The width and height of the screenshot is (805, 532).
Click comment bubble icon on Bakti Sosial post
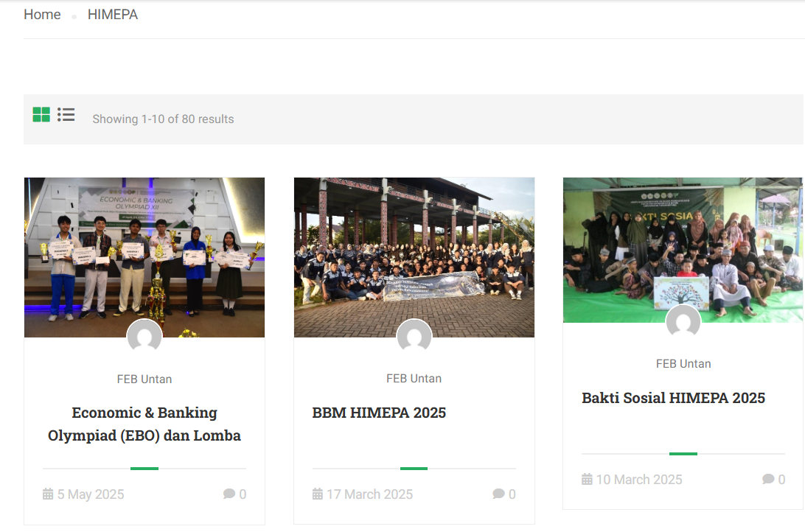coord(769,480)
